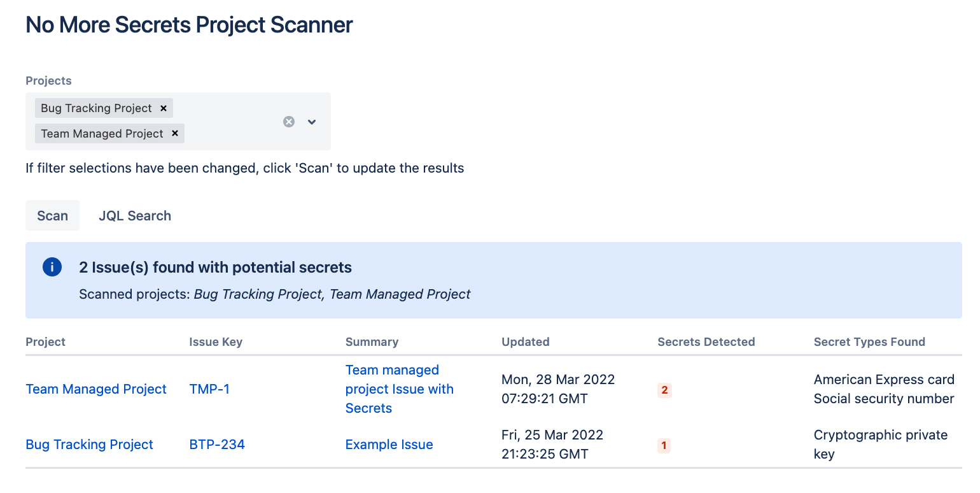Screen dimensions: 980x493
Task: Expand the Projects dropdown chevron
Action: 312,122
